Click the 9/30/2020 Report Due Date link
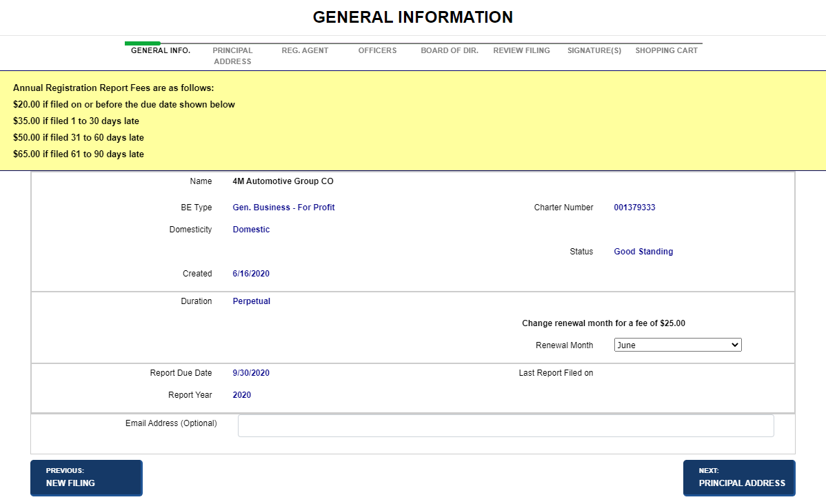This screenshot has width=826, height=504. tap(251, 372)
